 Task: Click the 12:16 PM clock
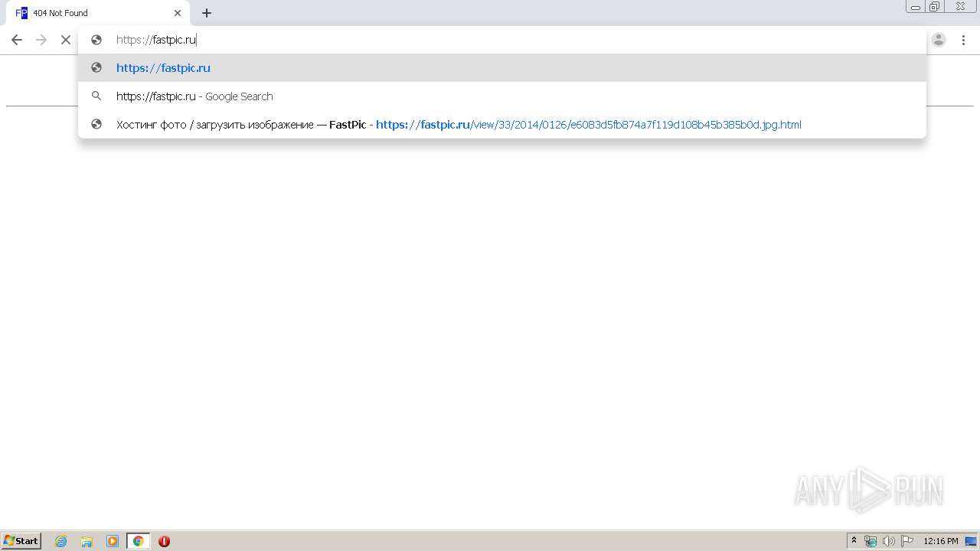pyautogui.click(x=941, y=541)
